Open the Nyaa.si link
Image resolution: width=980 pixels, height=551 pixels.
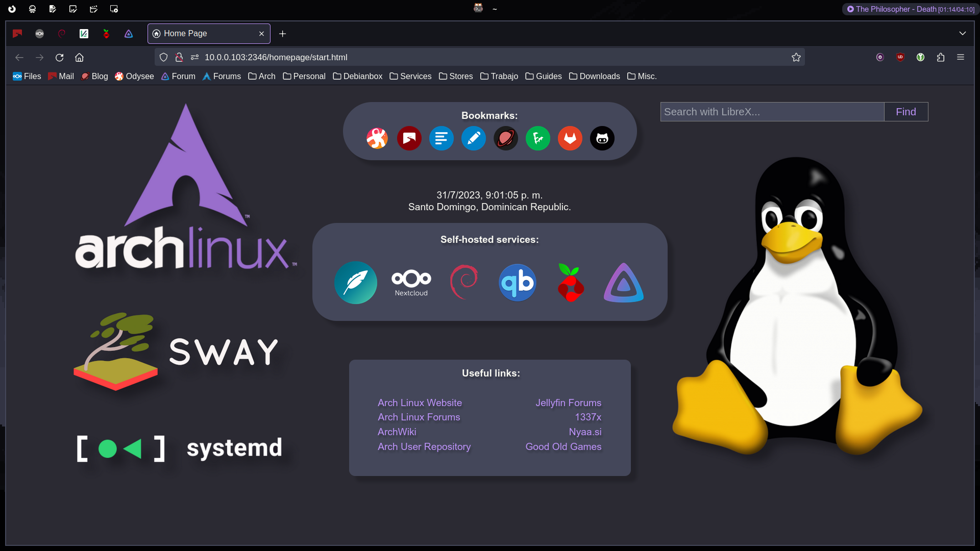pyautogui.click(x=585, y=432)
